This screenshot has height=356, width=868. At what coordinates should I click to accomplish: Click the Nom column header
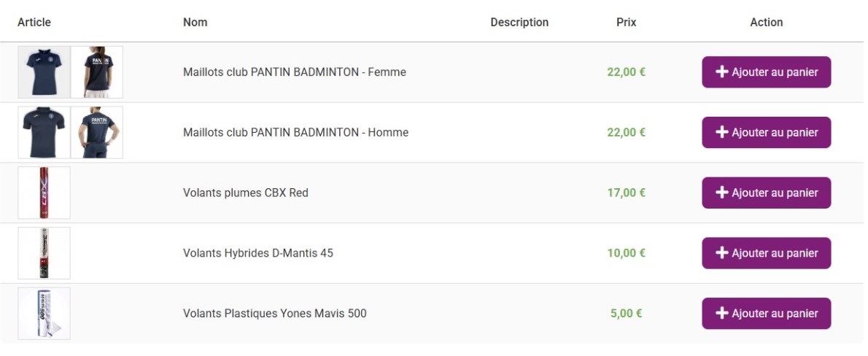point(195,23)
